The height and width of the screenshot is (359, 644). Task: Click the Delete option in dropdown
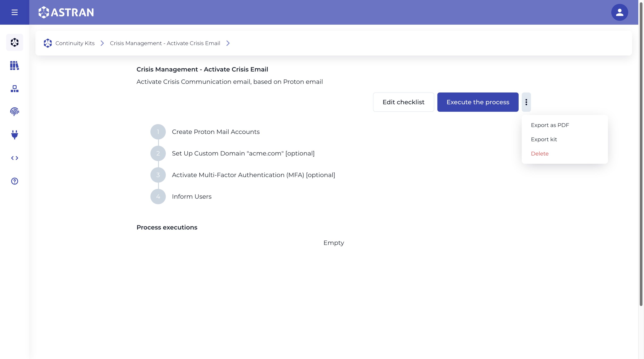(x=540, y=153)
